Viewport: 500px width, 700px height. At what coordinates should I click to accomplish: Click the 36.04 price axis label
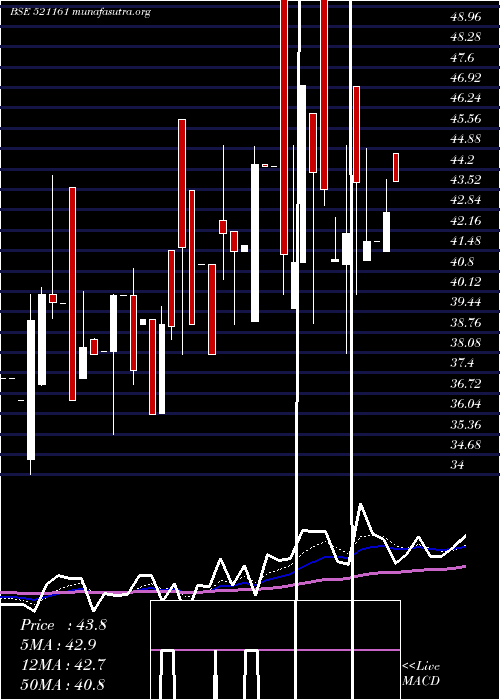click(466, 404)
